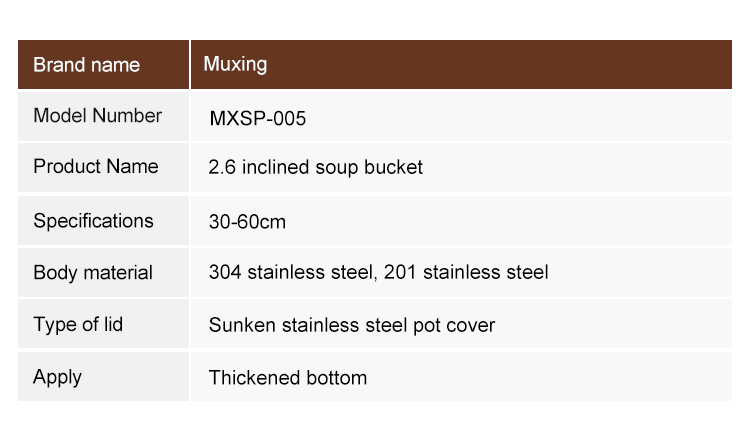
Task: Select the "30-60cm" specification value
Action: coord(247,222)
